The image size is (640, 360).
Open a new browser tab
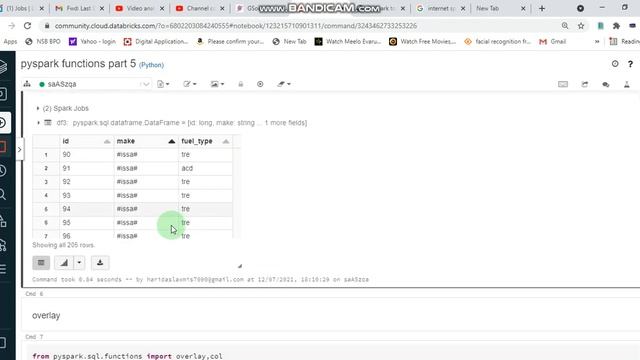(x=542, y=8)
